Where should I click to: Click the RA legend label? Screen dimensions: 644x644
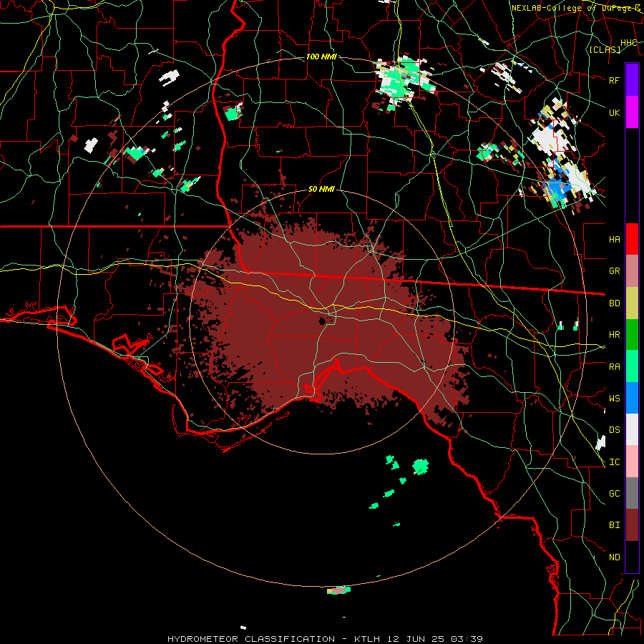(x=615, y=367)
